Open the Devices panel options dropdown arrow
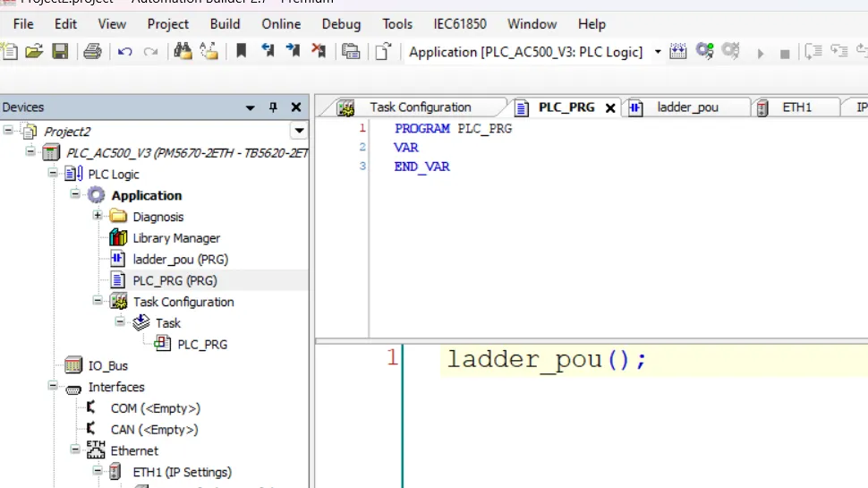The width and height of the screenshot is (868, 488). click(251, 107)
